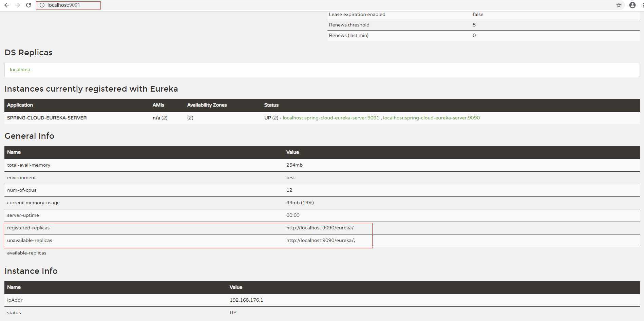Screen dimensions: 644x321
Task: Open the user profile avatar icon
Action: point(632,5)
